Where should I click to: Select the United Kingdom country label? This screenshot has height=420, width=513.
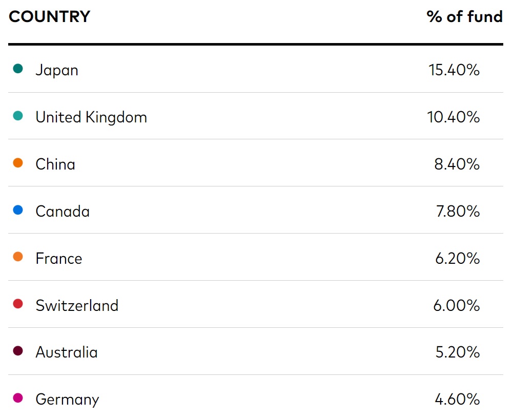[91, 117]
